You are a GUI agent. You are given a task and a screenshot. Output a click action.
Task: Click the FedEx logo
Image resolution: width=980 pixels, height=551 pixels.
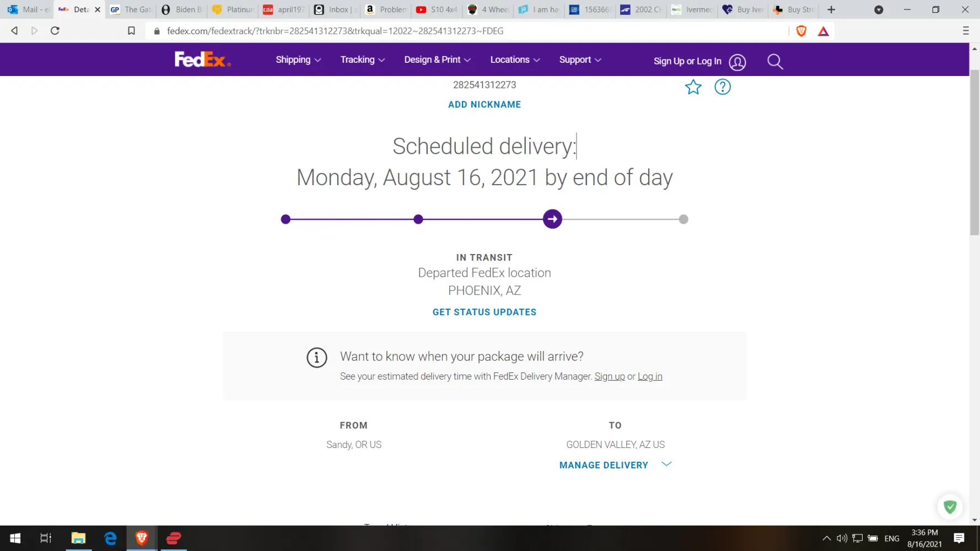pyautogui.click(x=202, y=60)
